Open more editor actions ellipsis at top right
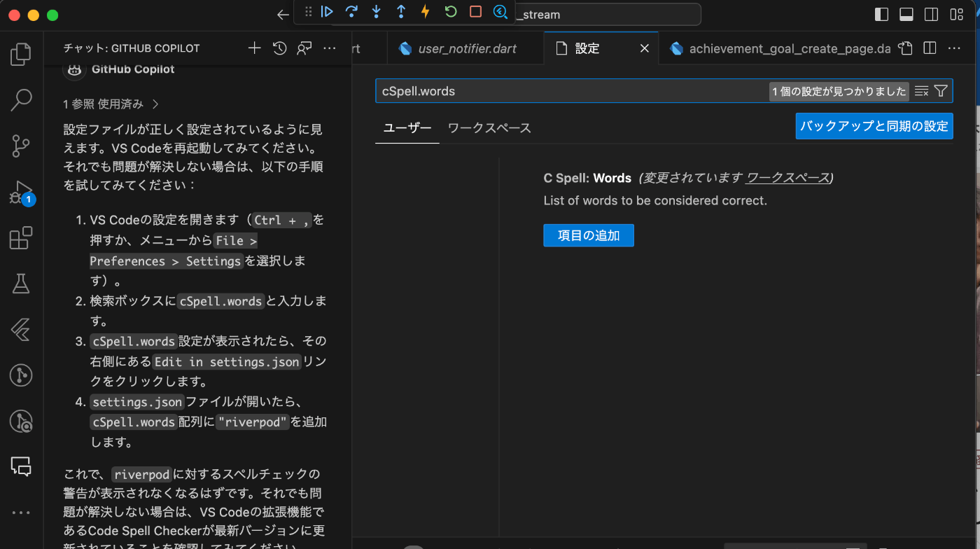The width and height of the screenshot is (980, 549). 954,48
